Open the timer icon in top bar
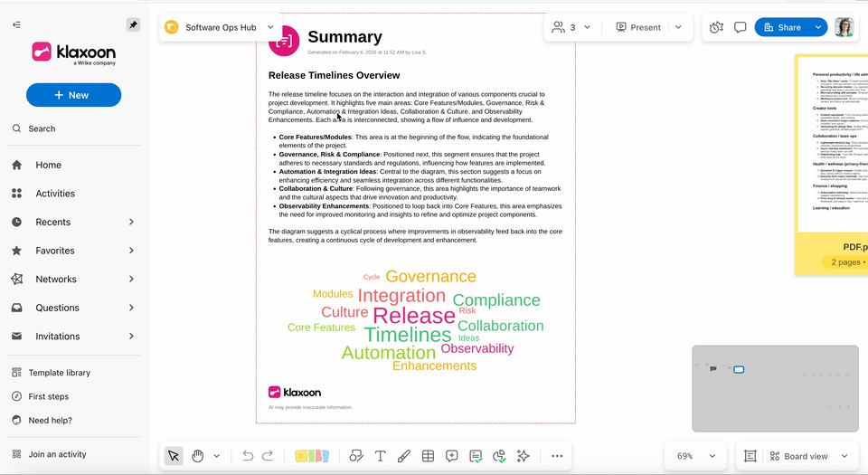Image resolution: width=868 pixels, height=475 pixels. [716, 27]
